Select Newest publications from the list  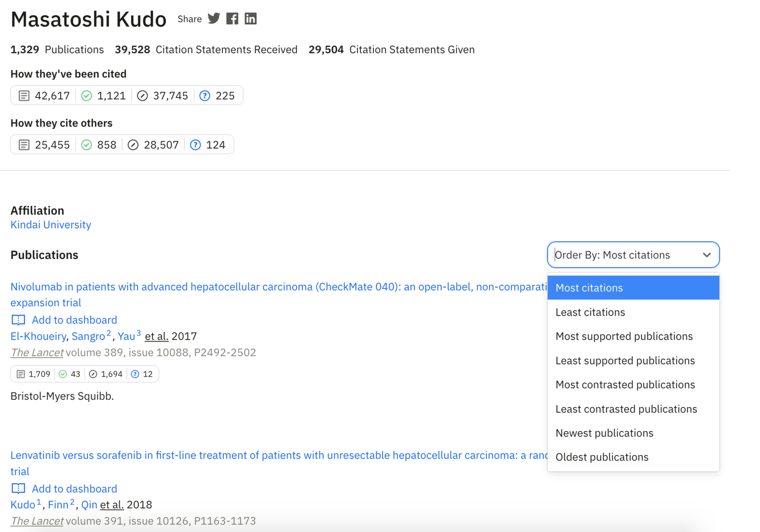tap(604, 433)
